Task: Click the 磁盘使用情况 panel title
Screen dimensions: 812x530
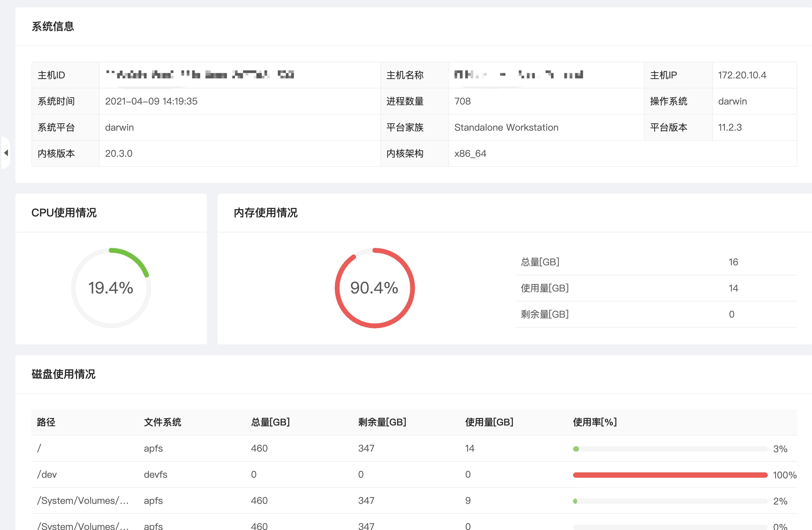Action: point(64,374)
